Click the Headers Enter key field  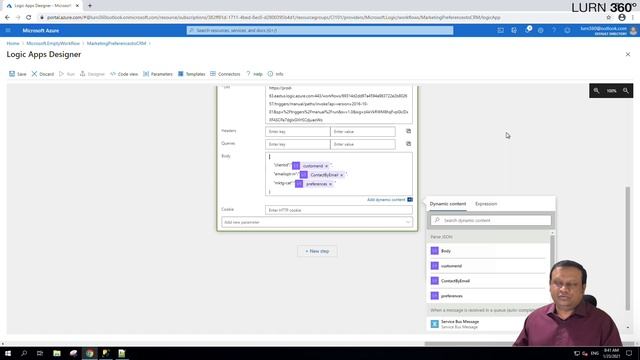(x=298, y=132)
